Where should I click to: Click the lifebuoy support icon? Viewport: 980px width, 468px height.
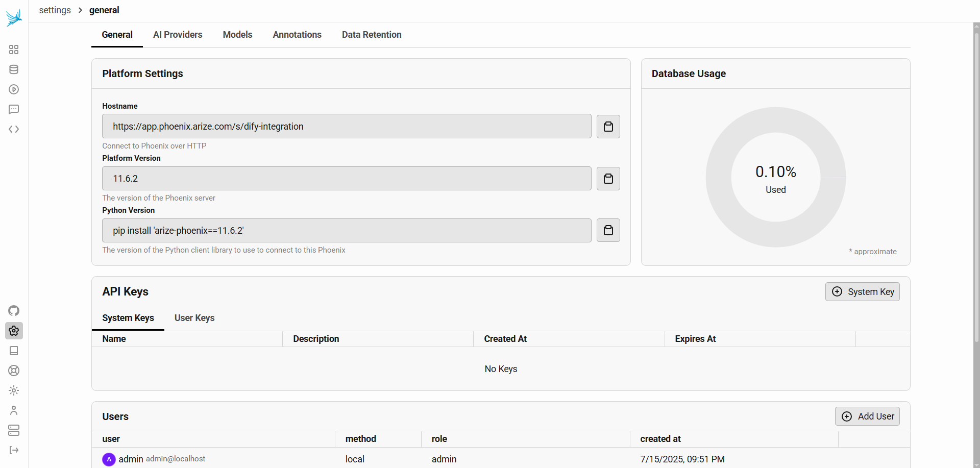coord(14,371)
